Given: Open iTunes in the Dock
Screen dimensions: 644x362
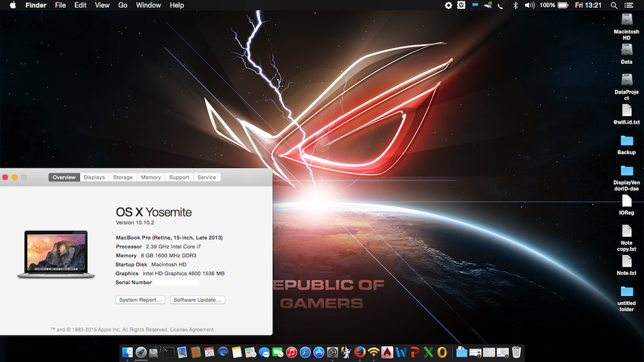Looking at the screenshot, I should coord(292,352).
